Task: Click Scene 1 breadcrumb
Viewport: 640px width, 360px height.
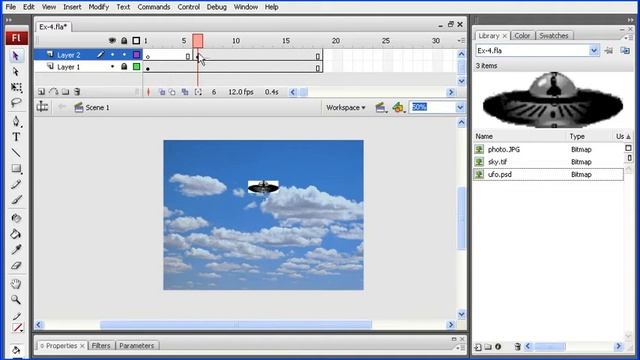Action: point(92,108)
